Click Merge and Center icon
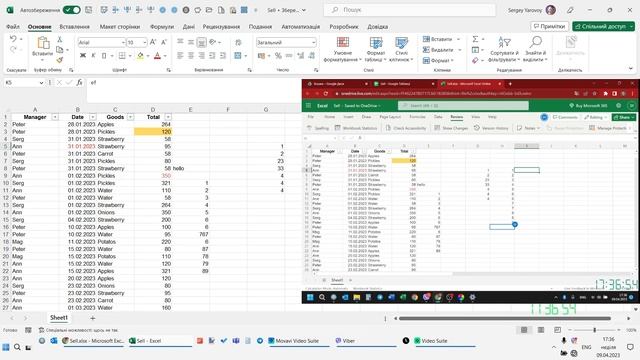The width and height of the screenshot is (640, 360). click(238, 56)
